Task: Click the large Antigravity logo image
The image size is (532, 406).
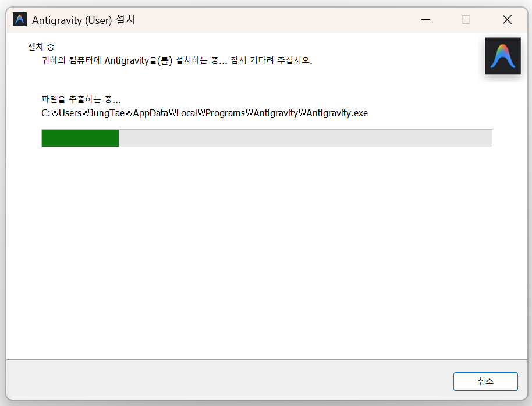Action: point(502,56)
